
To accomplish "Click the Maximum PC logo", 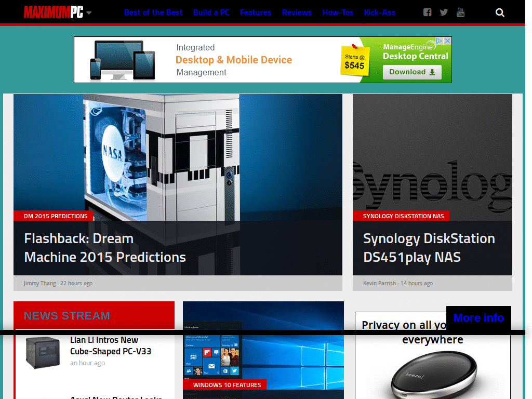I will click(x=54, y=12).
